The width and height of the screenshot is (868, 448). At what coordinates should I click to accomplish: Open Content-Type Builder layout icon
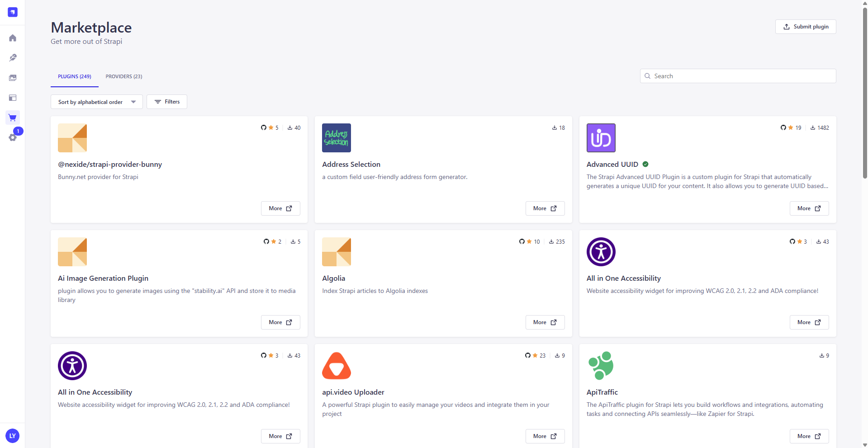(13, 98)
